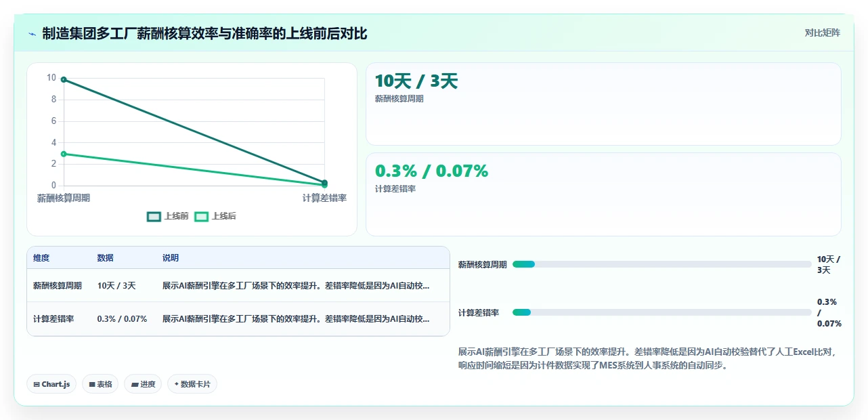
Task: Click the 10天 / 3天 data card value
Action: click(x=416, y=81)
